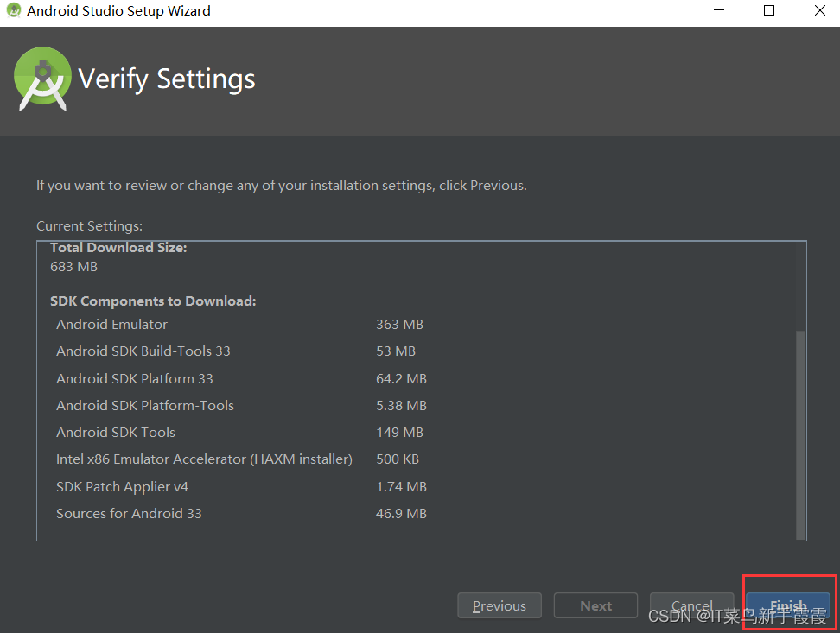Viewport: 840px width, 633px height.
Task: Click the 500 KB size value
Action: click(398, 459)
